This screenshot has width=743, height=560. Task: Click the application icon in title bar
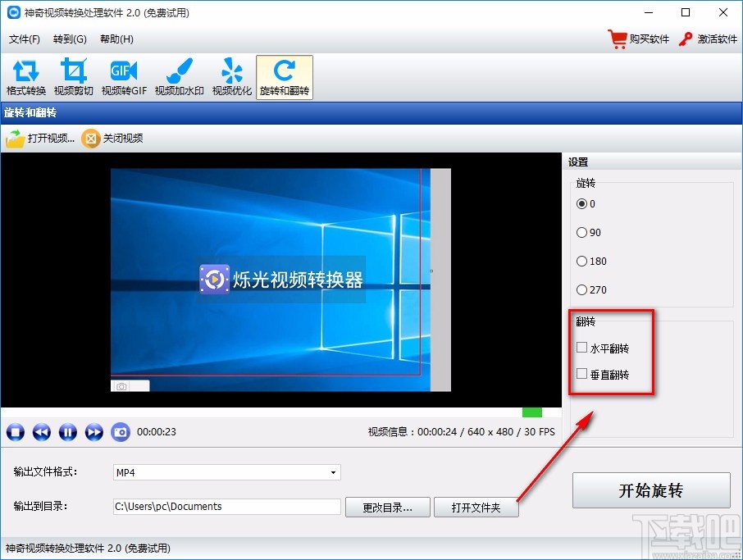(x=13, y=13)
